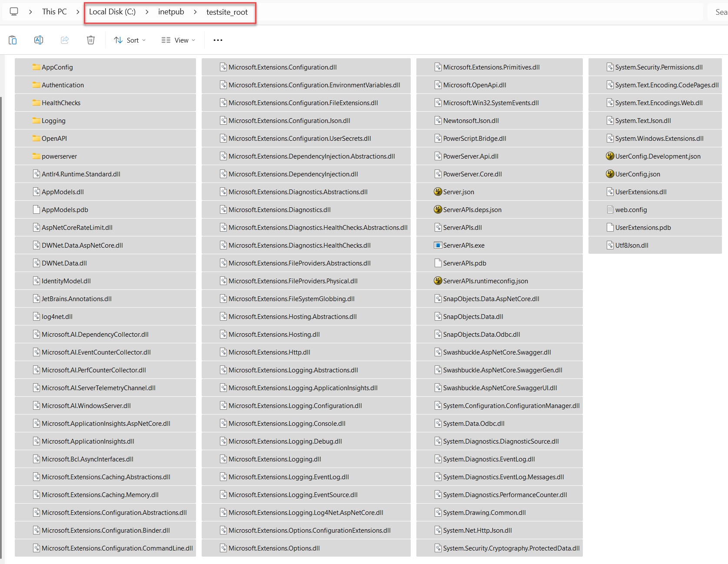This screenshot has width=728, height=564.
Task: Click This PC in address bar
Action: tap(54, 12)
